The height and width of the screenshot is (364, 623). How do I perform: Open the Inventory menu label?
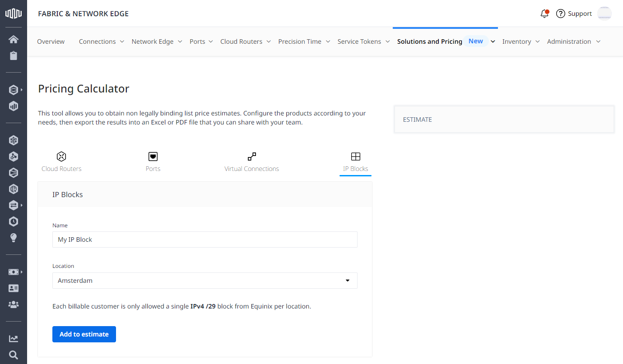pos(516,41)
